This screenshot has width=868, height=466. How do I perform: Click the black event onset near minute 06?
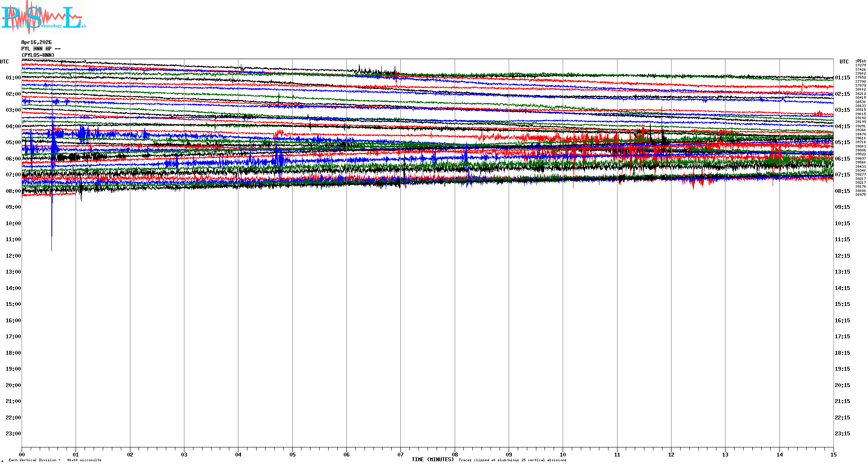point(359,68)
